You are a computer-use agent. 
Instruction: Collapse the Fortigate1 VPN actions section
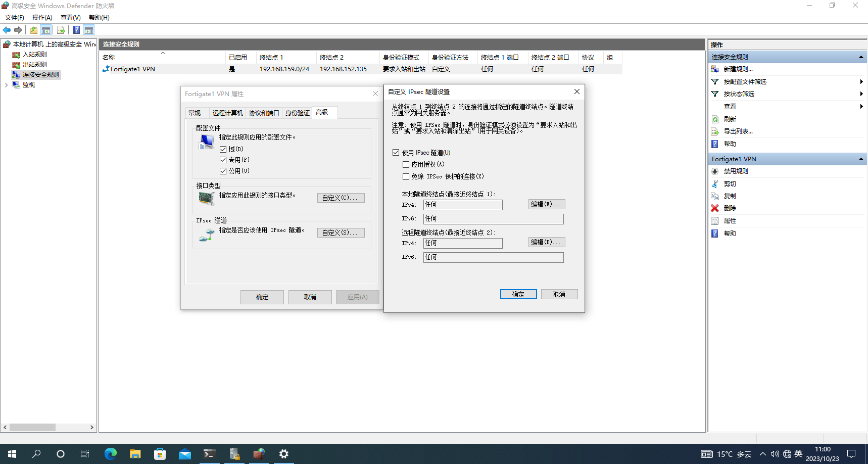click(x=861, y=159)
